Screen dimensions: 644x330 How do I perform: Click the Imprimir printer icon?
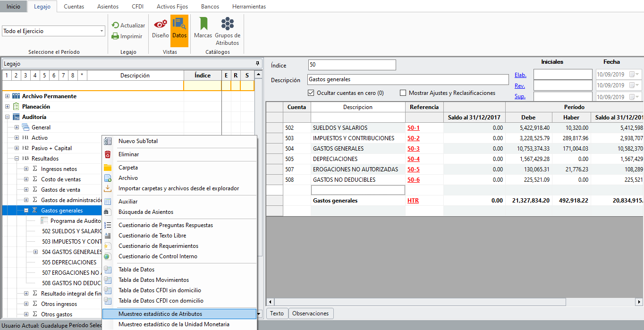116,36
